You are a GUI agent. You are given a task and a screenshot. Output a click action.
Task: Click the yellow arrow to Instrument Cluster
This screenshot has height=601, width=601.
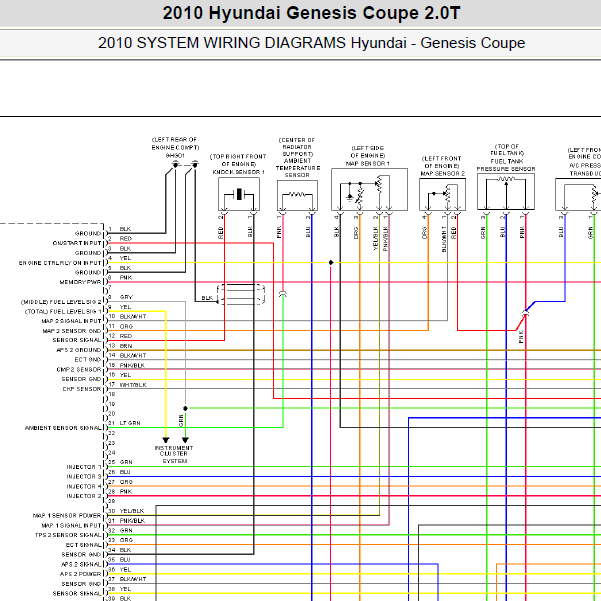click(166, 440)
